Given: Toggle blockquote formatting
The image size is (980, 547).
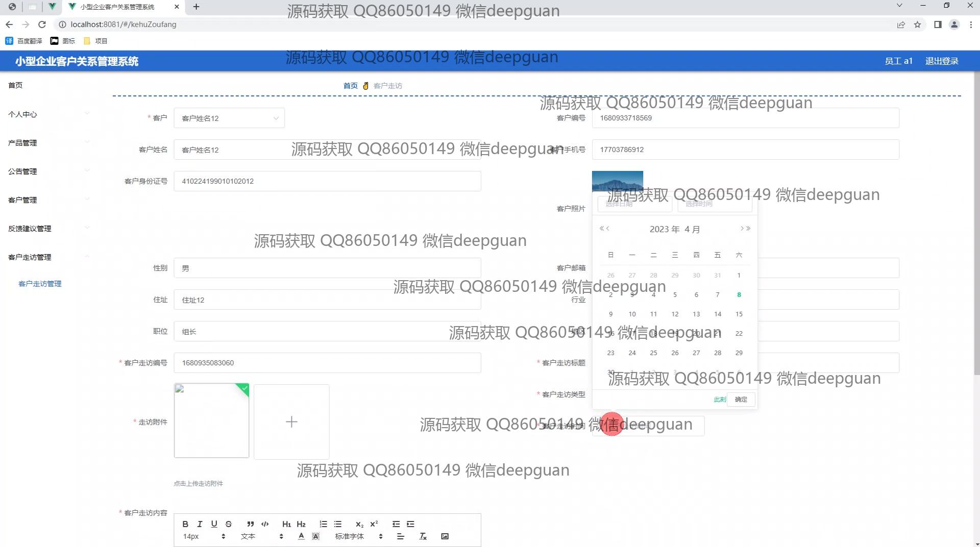Looking at the screenshot, I should click(x=250, y=524).
